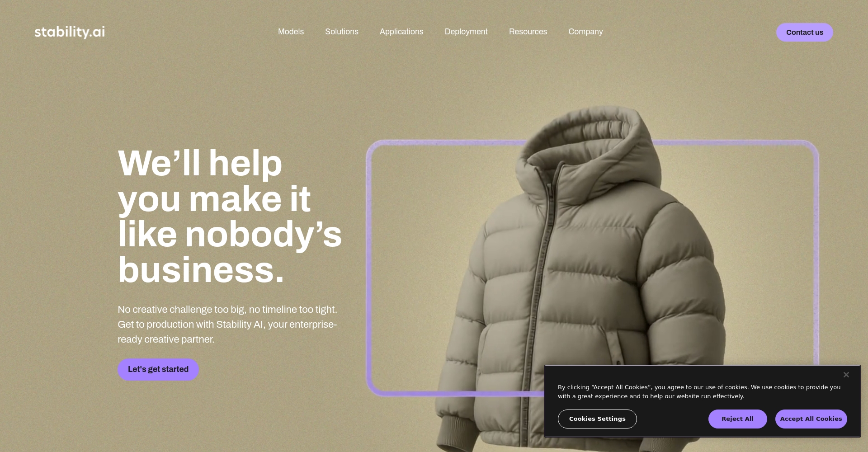Click the headline ending in business.
The height and width of the screenshot is (452, 868).
click(x=230, y=216)
